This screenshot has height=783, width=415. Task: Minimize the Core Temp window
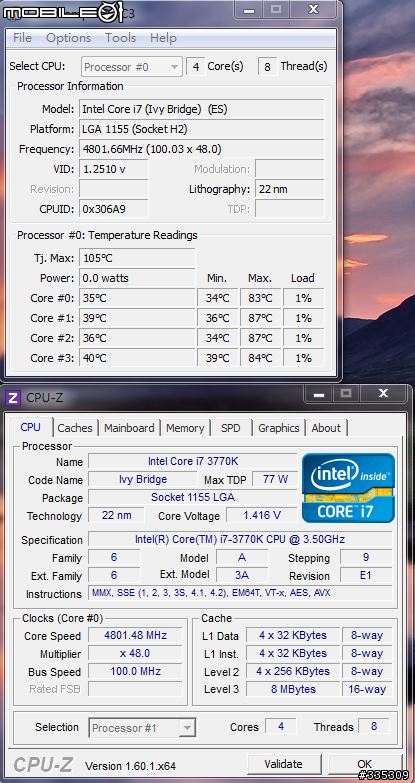click(x=251, y=9)
